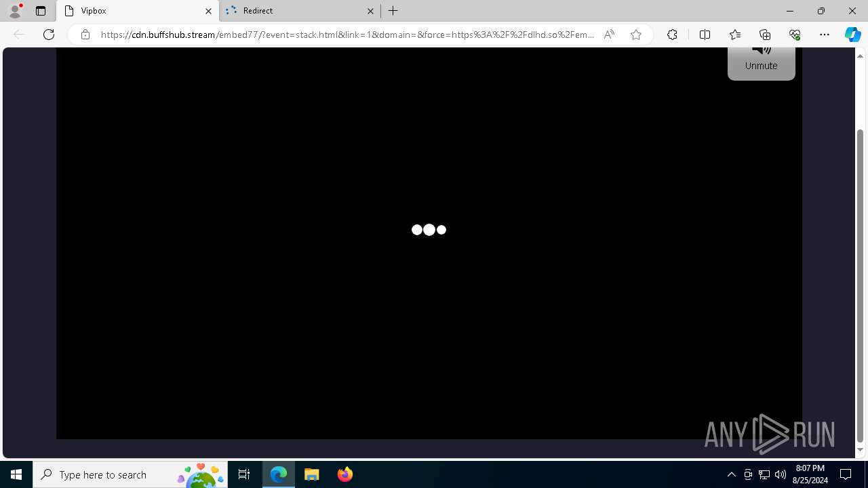The height and width of the screenshot is (488, 868).
Task: Open Settings and more menu
Action: (x=825, y=35)
